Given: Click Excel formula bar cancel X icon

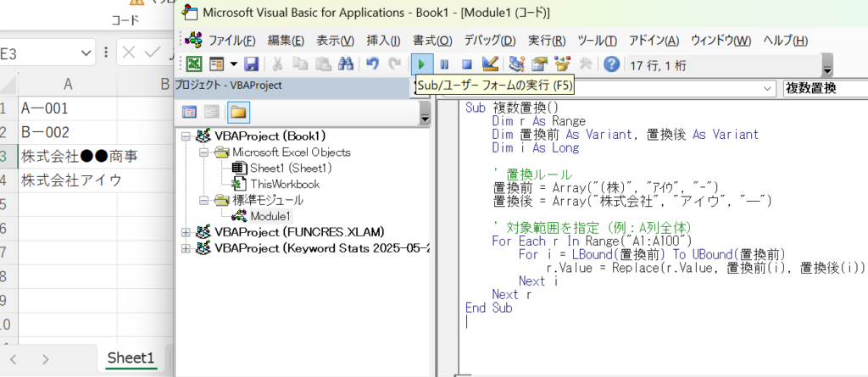Looking at the screenshot, I should click(129, 53).
